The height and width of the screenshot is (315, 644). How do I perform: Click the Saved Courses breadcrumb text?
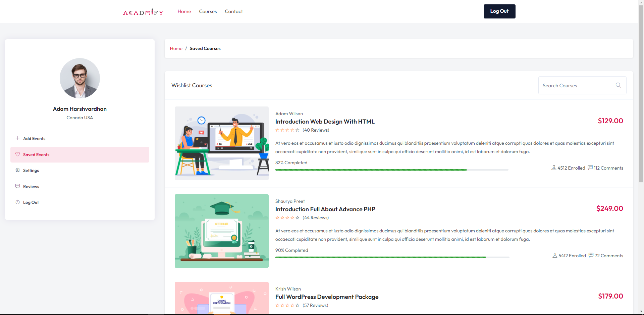click(205, 48)
